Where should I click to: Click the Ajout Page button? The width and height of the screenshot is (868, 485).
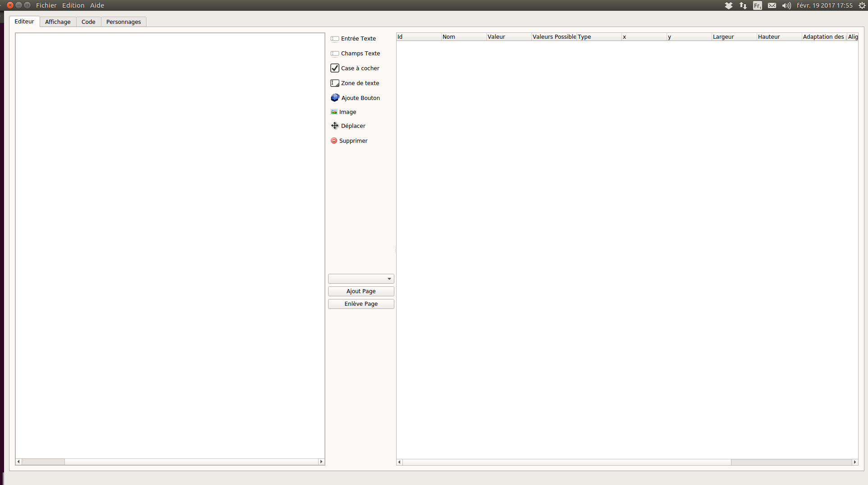[361, 291]
